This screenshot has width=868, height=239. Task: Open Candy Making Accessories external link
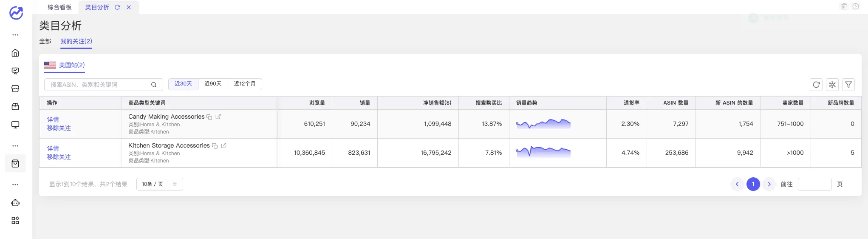tap(218, 117)
